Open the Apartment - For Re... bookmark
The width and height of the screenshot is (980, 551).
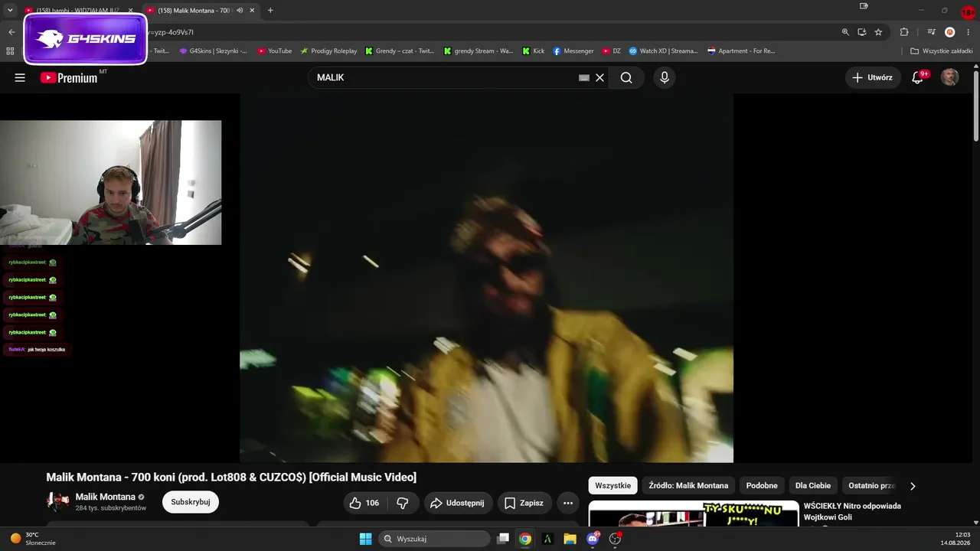pos(741,51)
